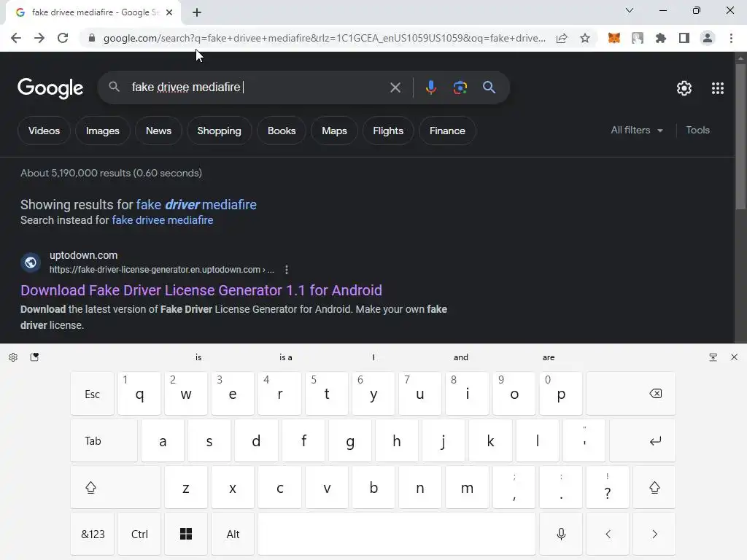
Task: Close the fake drivee mediafire tab
Action: coord(169,12)
